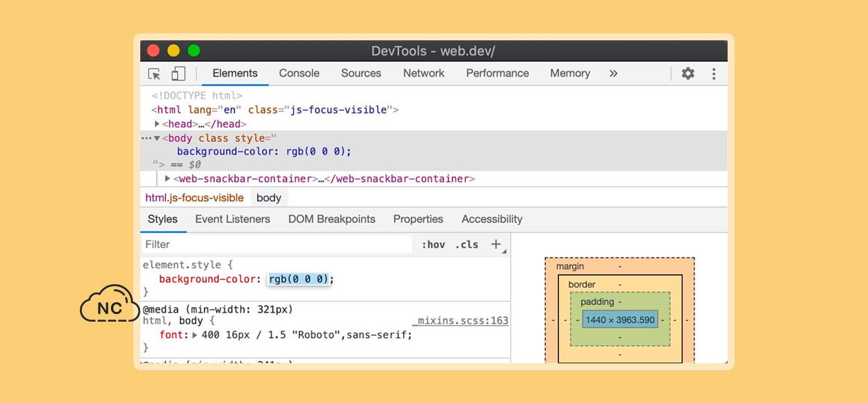Select html.js-focus-visible breadcrumb

click(194, 198)
